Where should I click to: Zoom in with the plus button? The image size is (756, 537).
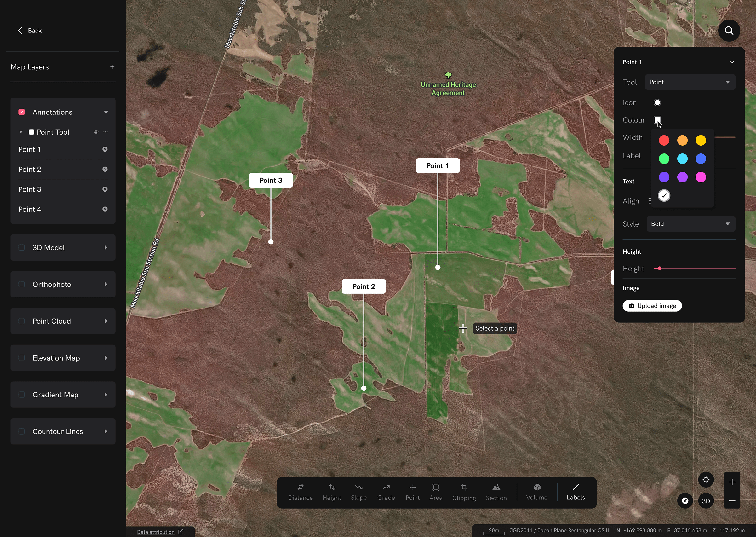[x=732, y=482]
